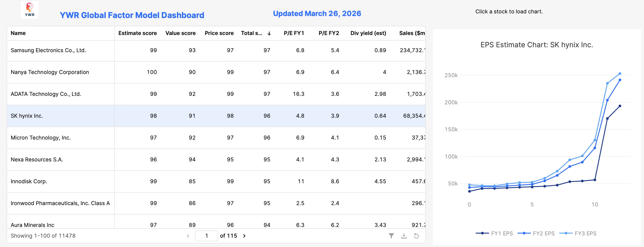Image resolution: width=644 pixels, height=247 pixels.
Task: Click the reset table refresh icon
Action: (x=416, y=236)
